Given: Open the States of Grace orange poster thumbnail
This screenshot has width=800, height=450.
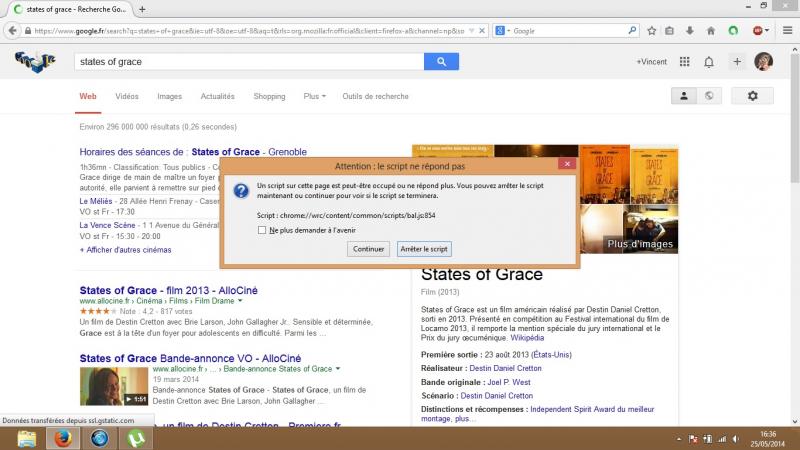Looking at the screenshot, I should point(605,174).
